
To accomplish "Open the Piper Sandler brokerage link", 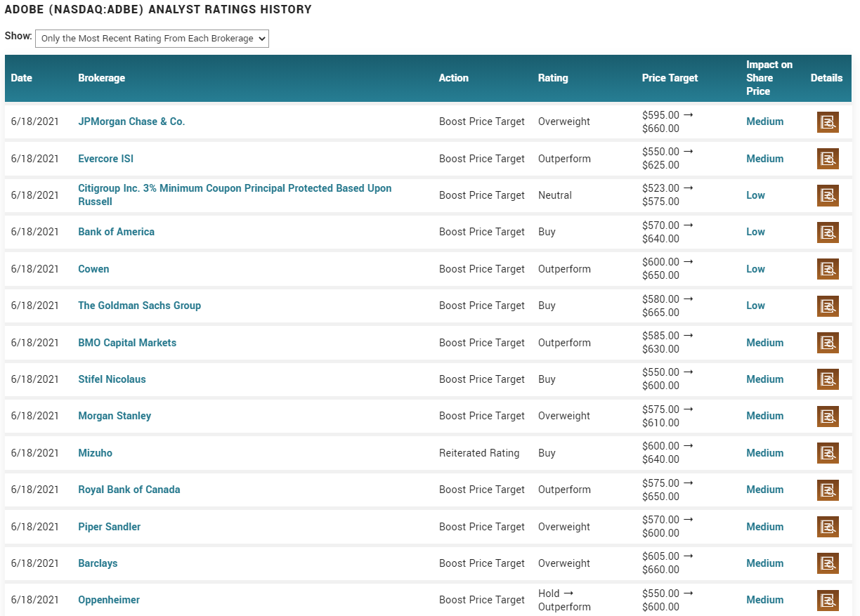I will tap(109, 527).
